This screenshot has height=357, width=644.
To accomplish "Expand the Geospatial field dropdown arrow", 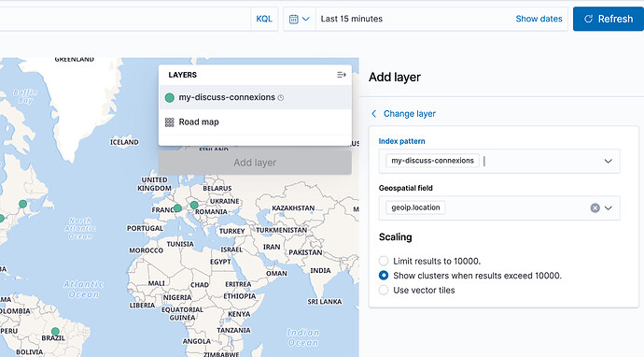I will click(x=608, y=208).
